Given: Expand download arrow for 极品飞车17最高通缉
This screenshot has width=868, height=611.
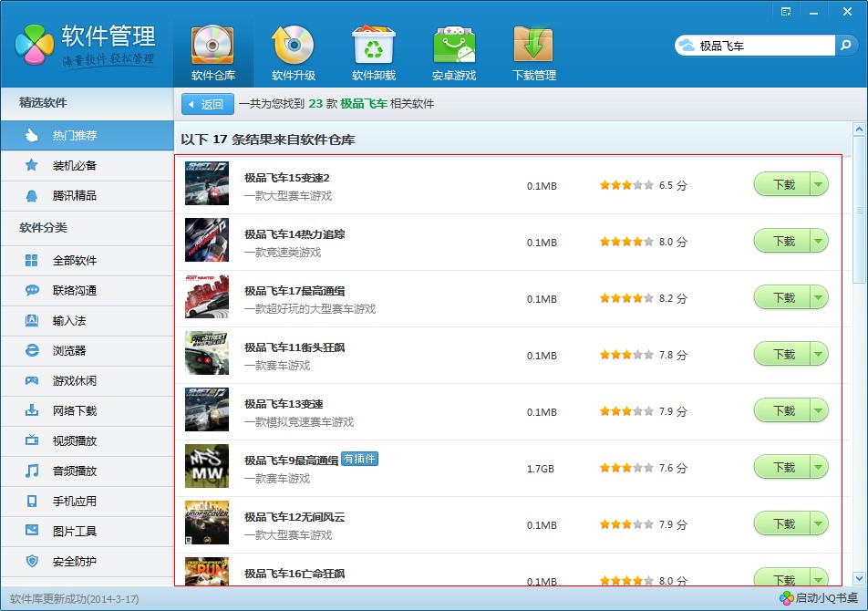Looking at the screenshot, I should coord(818,298).
